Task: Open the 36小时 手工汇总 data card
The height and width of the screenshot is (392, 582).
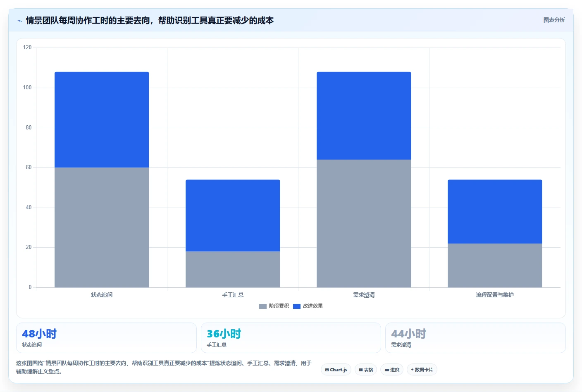Action: tap(291, 338)
